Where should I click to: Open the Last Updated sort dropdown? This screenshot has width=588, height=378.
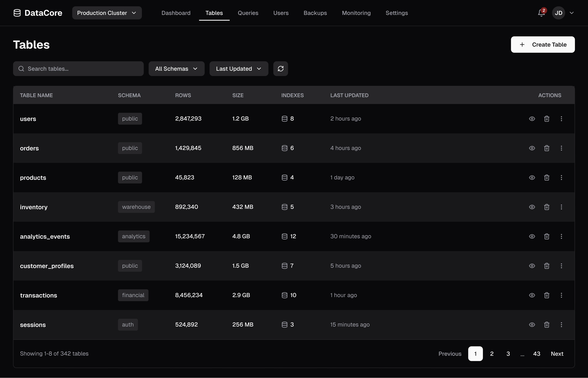(x=239, y=69)
